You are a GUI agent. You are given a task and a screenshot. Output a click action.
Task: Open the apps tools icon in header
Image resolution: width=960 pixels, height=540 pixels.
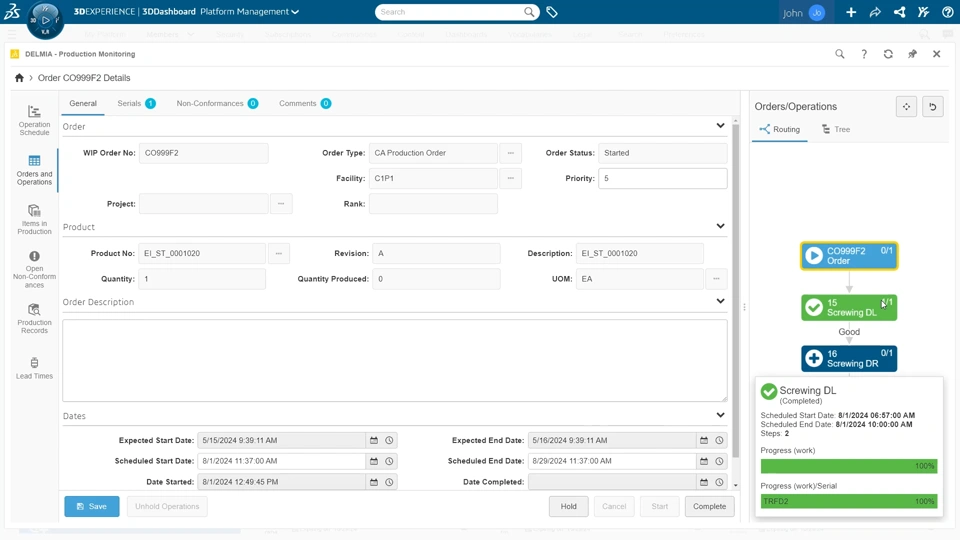(923, 12)
